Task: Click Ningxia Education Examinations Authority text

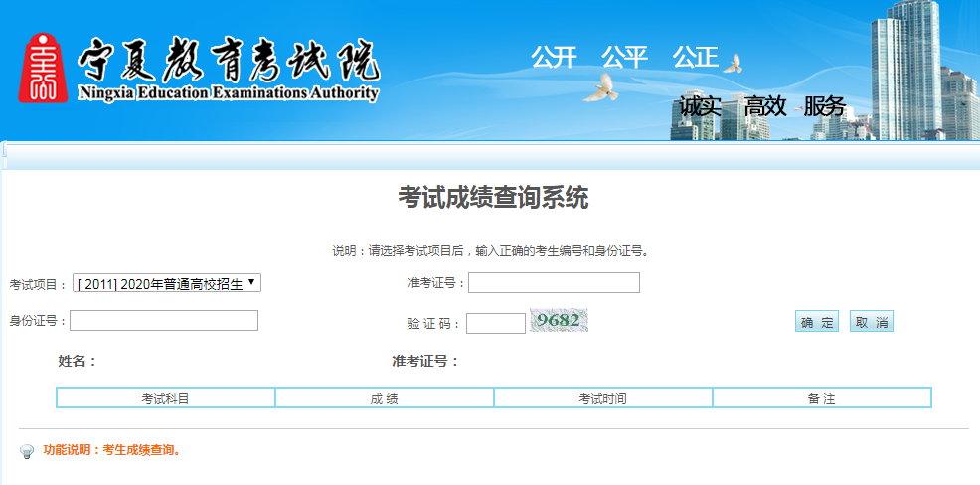Action: (x=228, y=94)
